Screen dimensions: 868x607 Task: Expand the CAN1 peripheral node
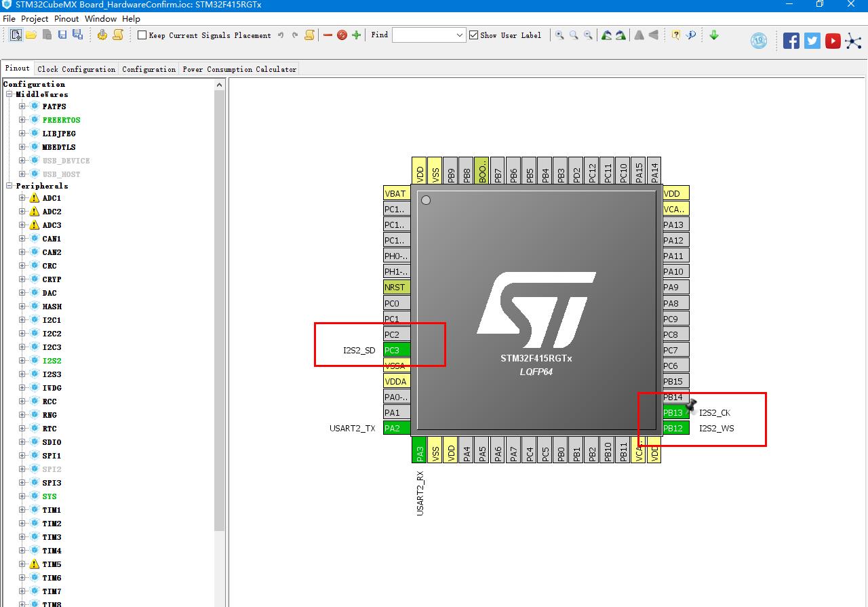pos(22,239)
